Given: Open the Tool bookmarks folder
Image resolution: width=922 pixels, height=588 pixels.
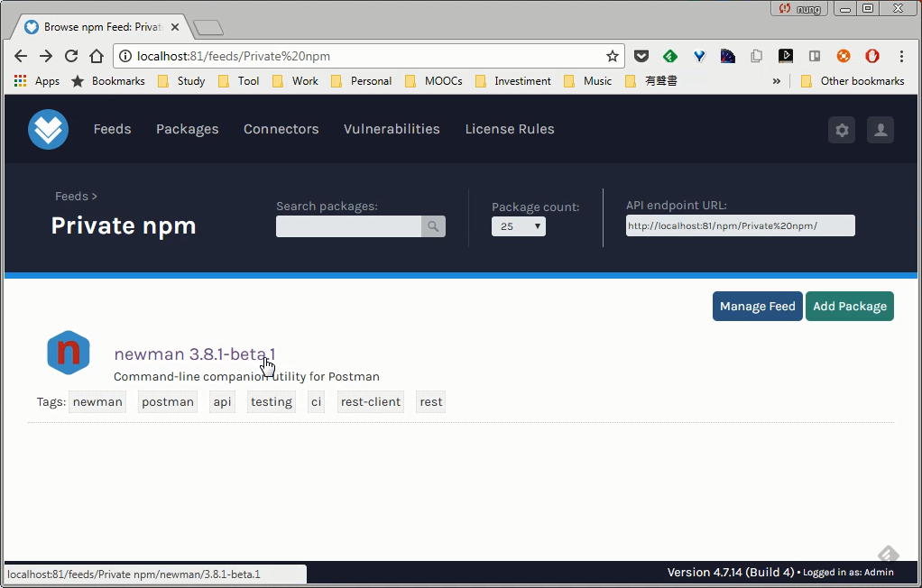Looking at the screenshot, I should [x=239, y=81].
